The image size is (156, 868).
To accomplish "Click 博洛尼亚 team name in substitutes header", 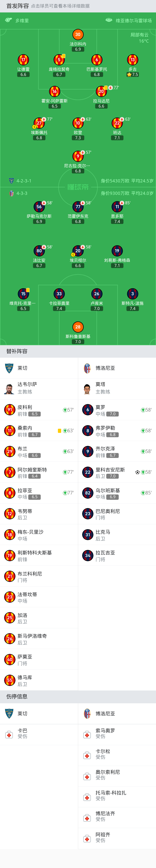I will point(105,368).
